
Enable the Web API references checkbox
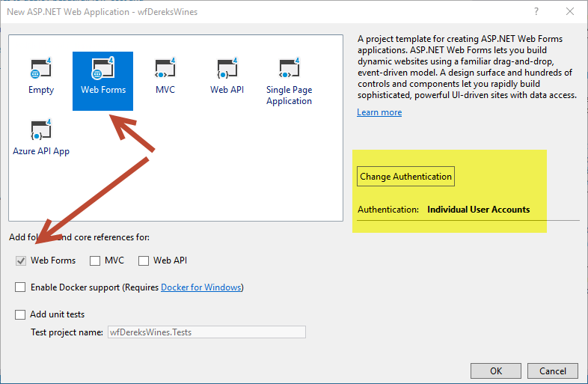(144, 260)
